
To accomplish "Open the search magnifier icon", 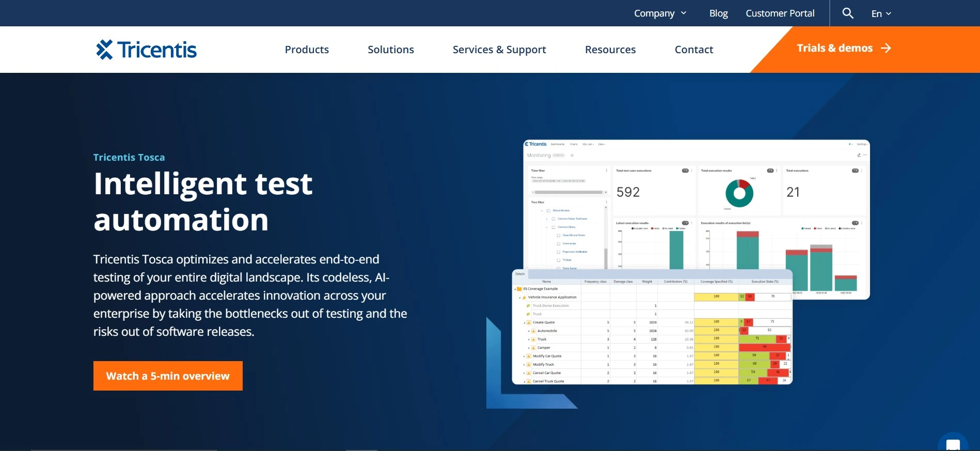I will click(847, 13).
